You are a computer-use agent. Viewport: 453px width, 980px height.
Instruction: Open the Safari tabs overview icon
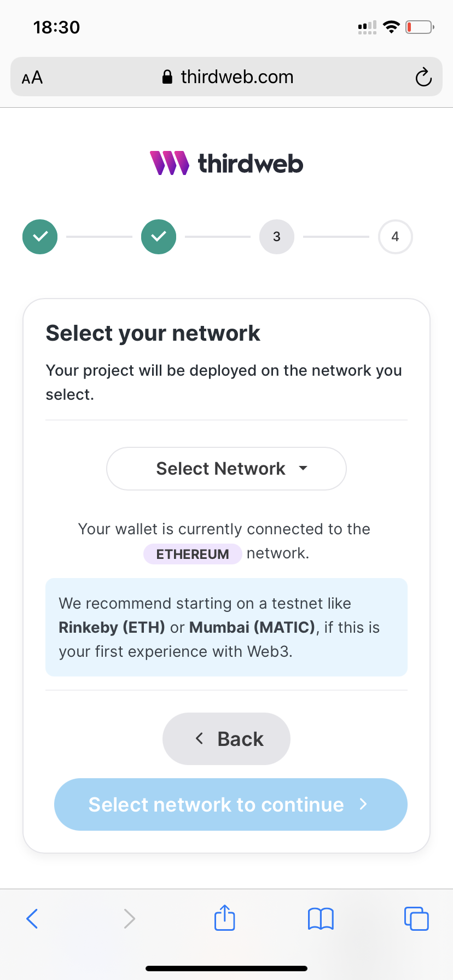(x=416, y=918)
